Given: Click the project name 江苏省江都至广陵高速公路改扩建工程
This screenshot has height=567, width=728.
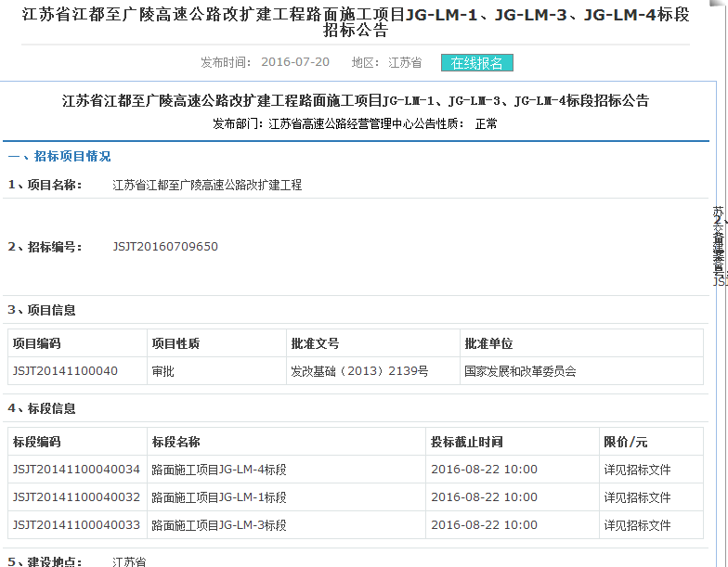Looking at the screenshot, I should click(x=207, y=186).
